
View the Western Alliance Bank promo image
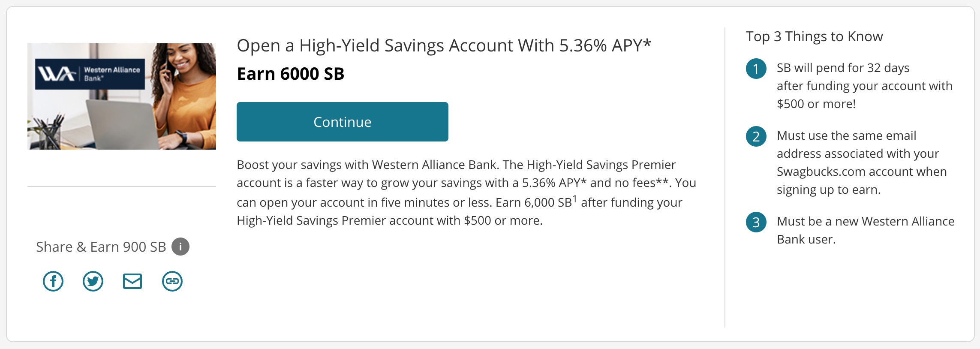(122, 96)
